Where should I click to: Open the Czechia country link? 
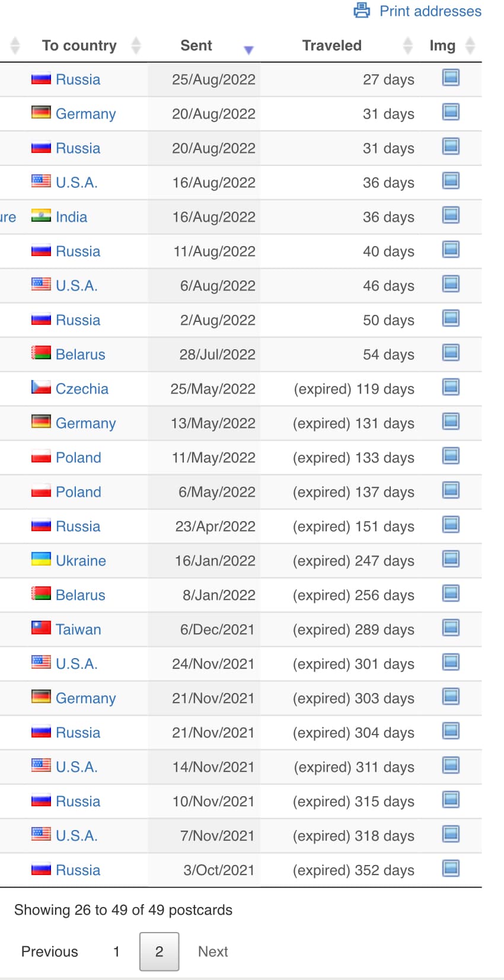82,389
